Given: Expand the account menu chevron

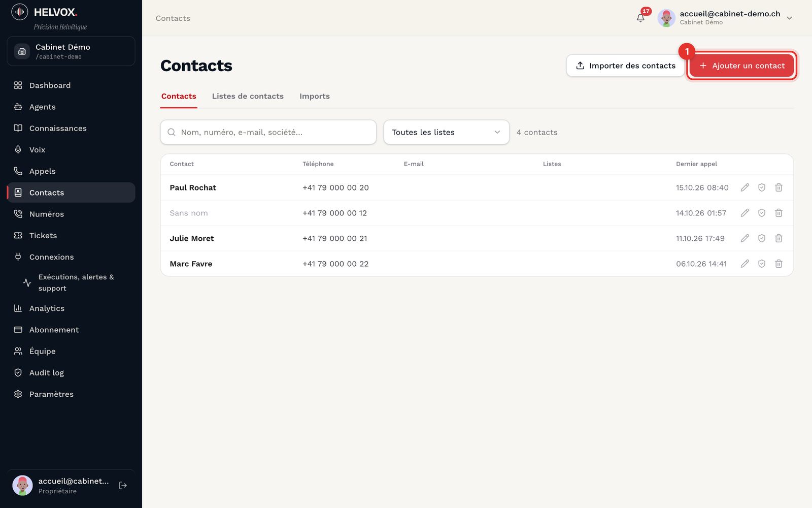Looking at the screenshot, I should pos(789,18).
